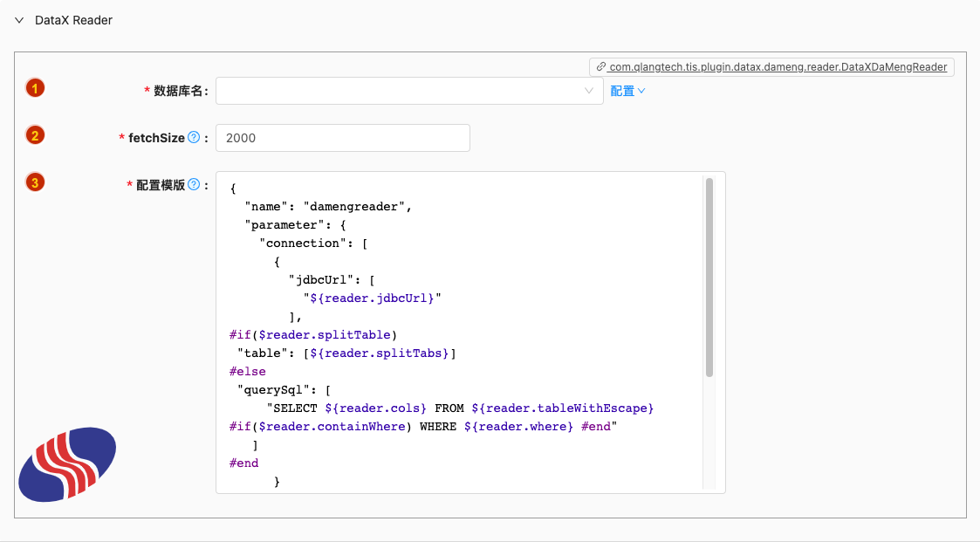Image resolution: width=980 pixels, height=542 pixels.
Task: Click the ${reader.cols} variable
Action: point(375,408)
